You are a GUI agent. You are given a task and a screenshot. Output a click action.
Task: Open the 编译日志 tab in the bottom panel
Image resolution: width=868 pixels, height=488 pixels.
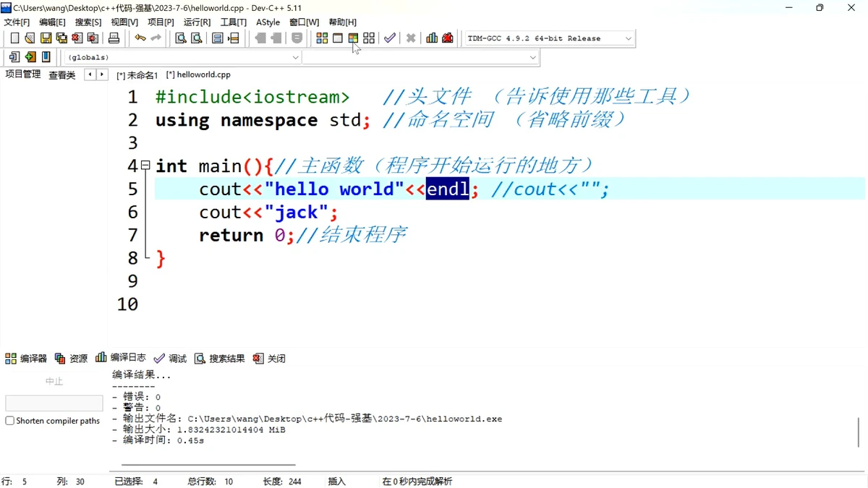click(x=121, y=358)
